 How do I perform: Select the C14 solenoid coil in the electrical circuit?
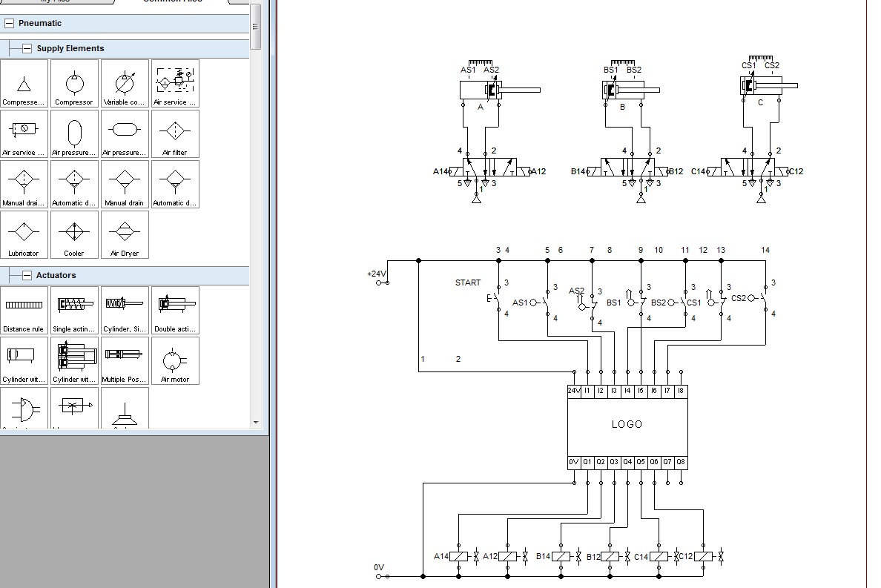click(x=659, y=557)
